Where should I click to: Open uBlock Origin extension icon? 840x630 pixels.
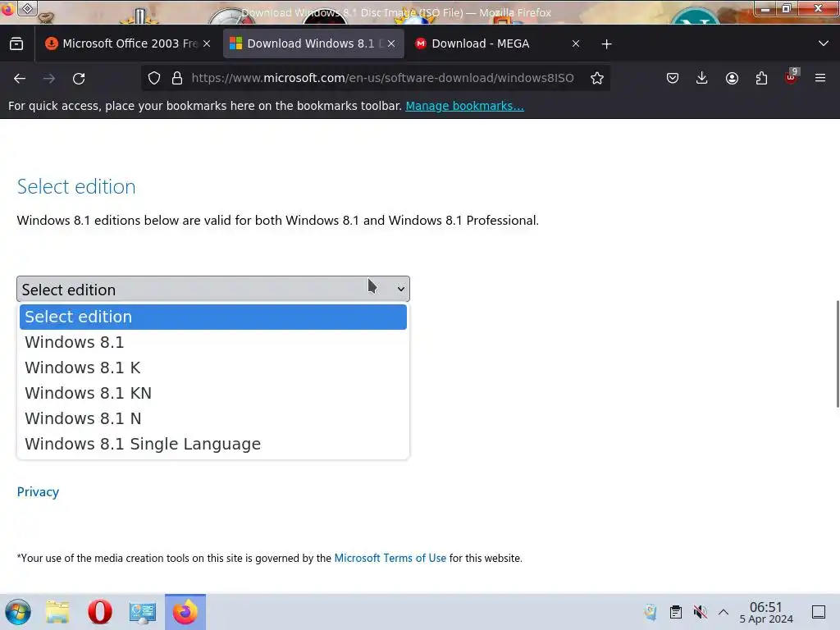point(792,76)
